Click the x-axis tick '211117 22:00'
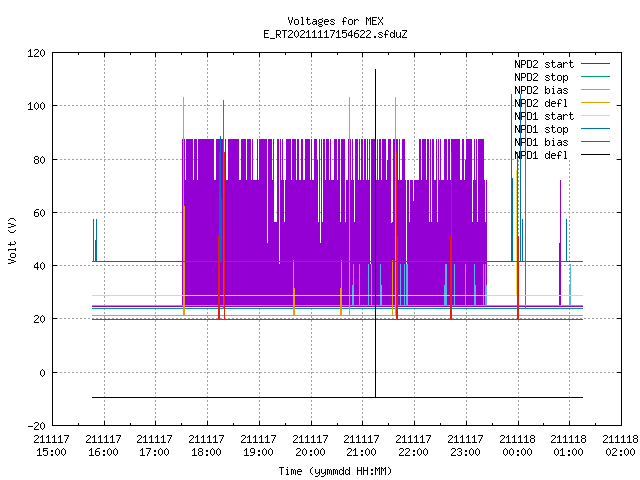Image resolution: width=640 pixels, height=480 pixels. click(413, 445)
